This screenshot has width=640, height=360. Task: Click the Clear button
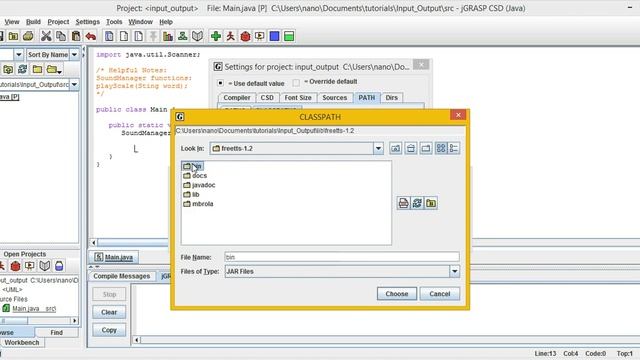coord(109,312)
